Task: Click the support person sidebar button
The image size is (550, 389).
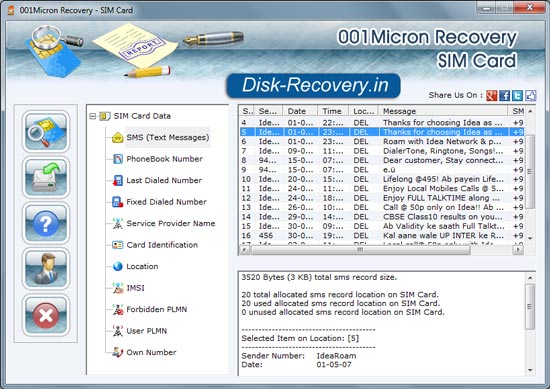Action: [46, 269]
